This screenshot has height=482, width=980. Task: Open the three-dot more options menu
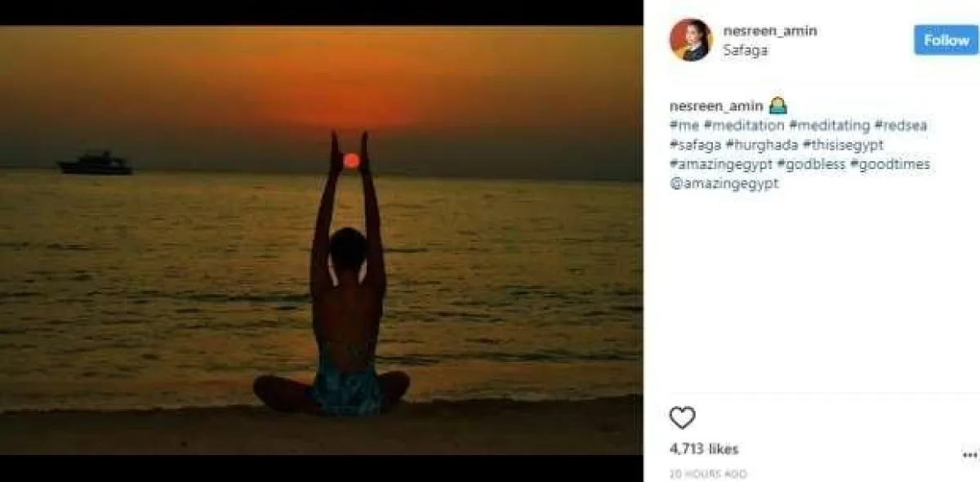click(969, 454)
